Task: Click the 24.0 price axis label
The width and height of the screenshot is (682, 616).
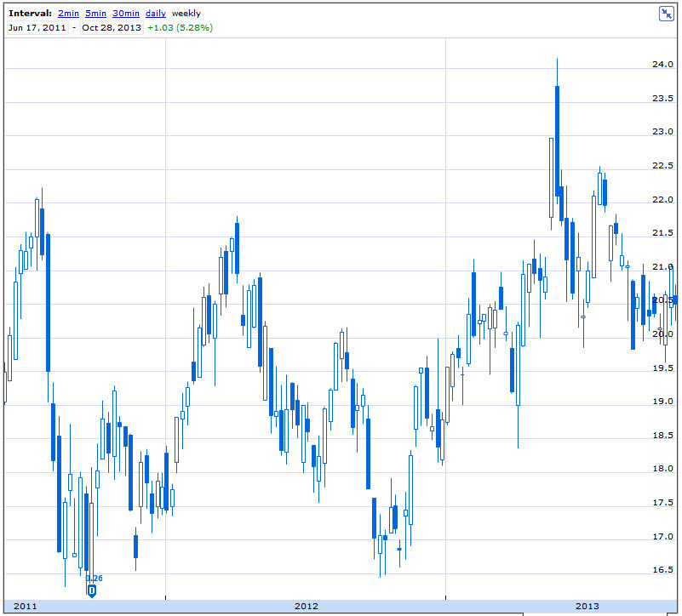Action: tap(662, 65)
